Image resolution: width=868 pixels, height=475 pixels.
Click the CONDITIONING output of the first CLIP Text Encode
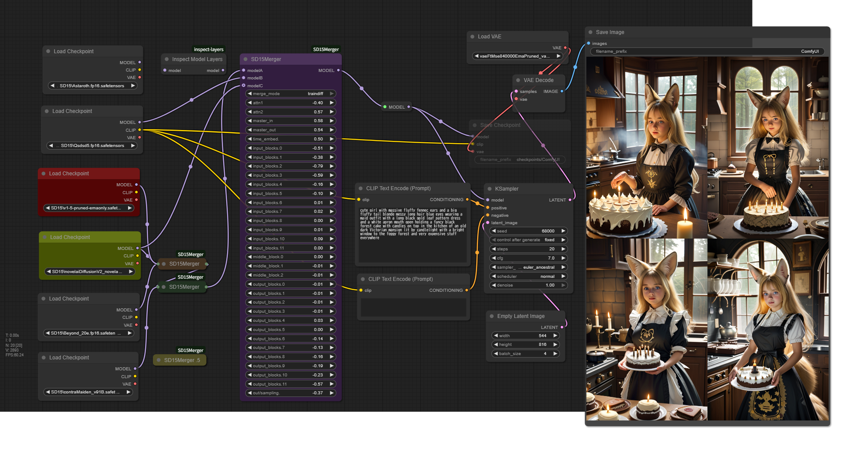[467, 199]
